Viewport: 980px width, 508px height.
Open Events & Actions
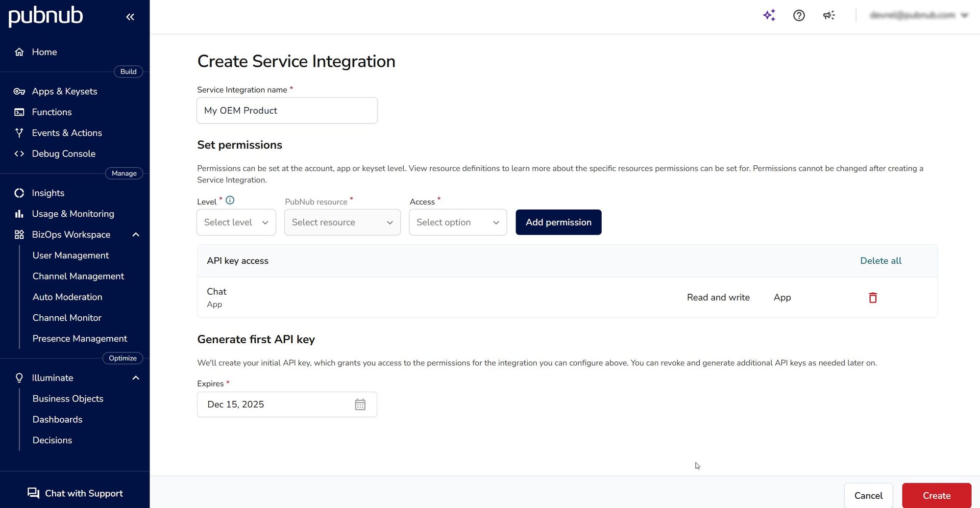click(67, 133)
